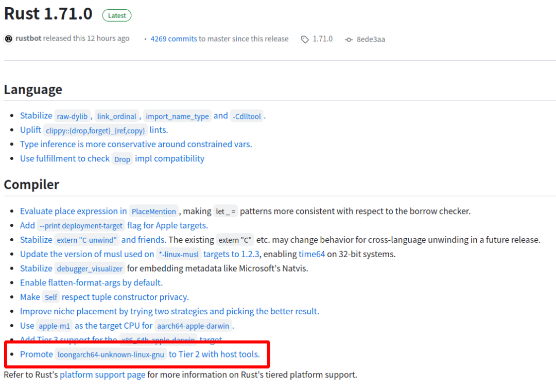Click the commit icon beside 8ede3aa

point(349,39)
